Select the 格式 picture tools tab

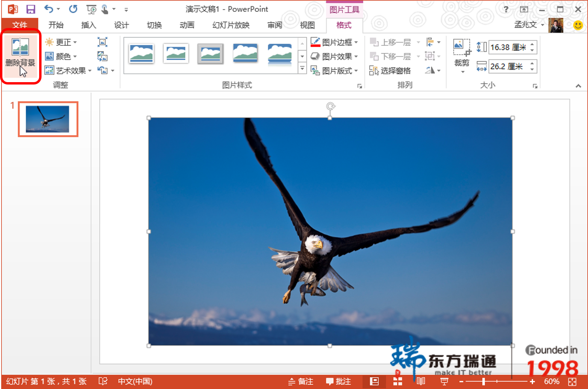[344, 25]
